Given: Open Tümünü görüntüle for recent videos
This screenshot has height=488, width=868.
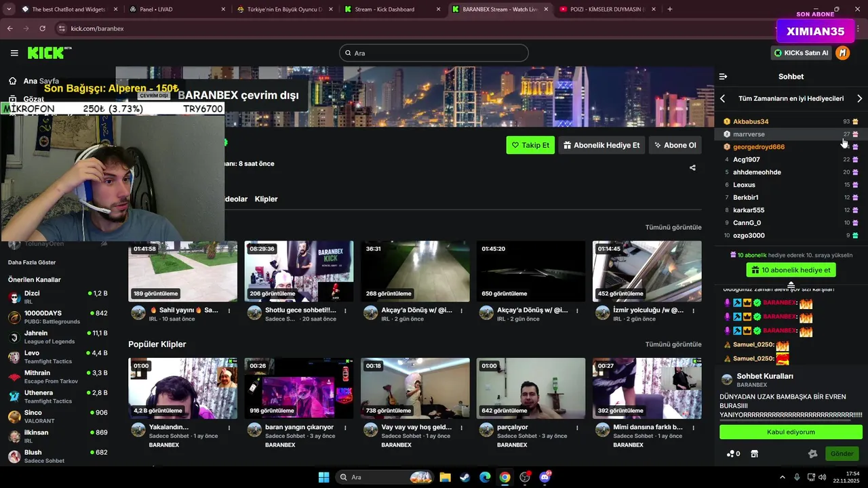Looking at the screenshot, I should (673, 227).
